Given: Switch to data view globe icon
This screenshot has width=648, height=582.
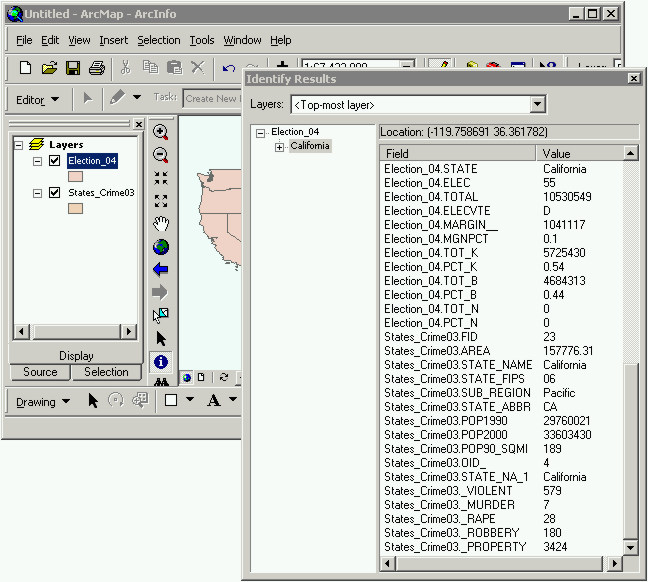Looking at the screenshot, I should click(x=187, y=377).
